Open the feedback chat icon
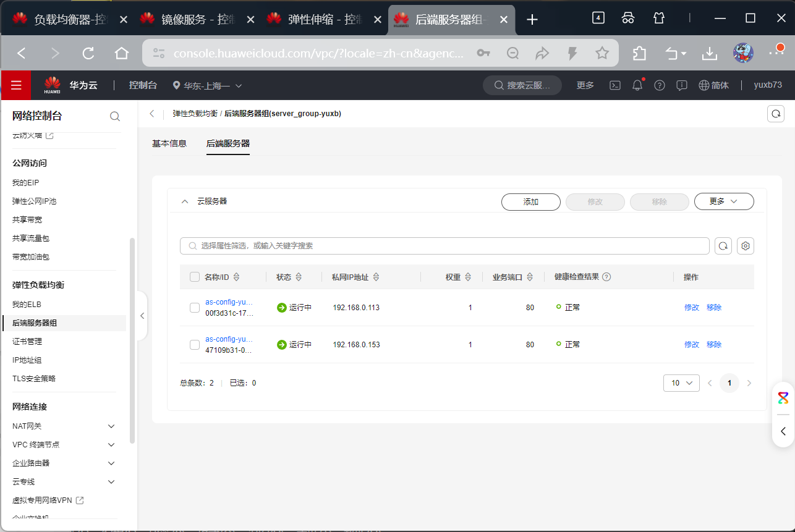The height and width of the screenshot is (532, 795). coord(682,85)
